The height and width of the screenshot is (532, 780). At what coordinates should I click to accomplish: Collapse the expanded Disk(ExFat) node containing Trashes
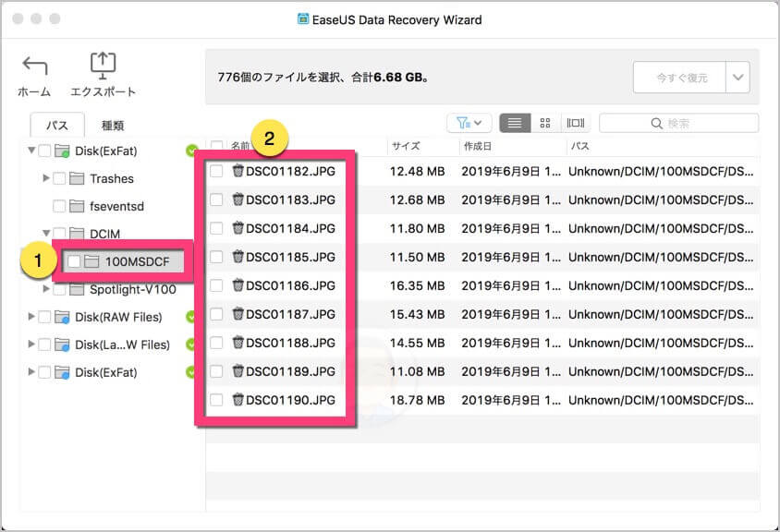point(31,151)
